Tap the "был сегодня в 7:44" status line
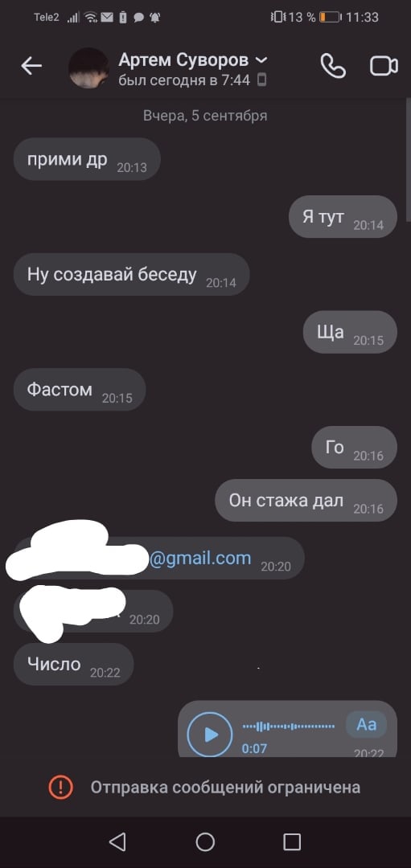Image resolution: width=411 pixels, height=868 pixels. (x=184, y=80)
